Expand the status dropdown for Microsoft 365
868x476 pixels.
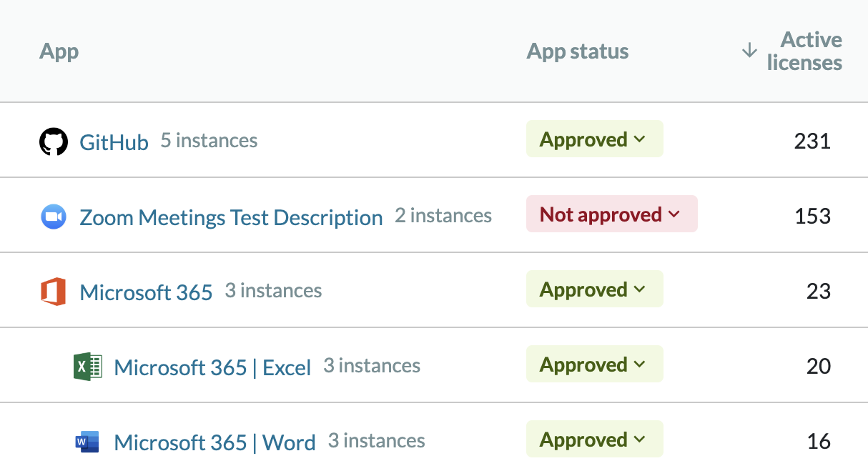594,289
